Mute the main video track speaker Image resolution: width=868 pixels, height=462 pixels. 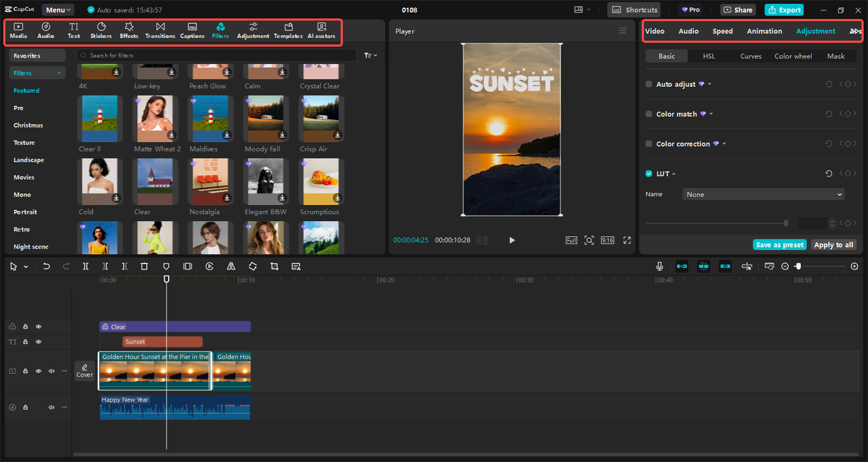click(52, 371)
